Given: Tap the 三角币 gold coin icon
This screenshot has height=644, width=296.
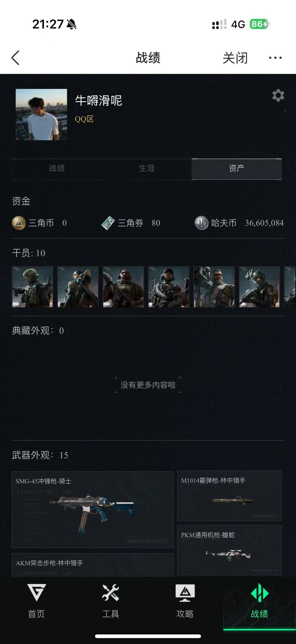Looking at the screenshot, I should pyautogui.click(x=19, y=223).
